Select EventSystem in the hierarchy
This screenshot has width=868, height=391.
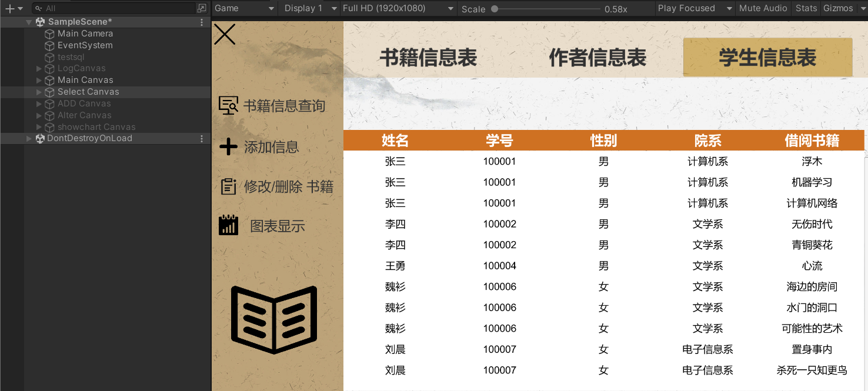[x=85, y=45]
